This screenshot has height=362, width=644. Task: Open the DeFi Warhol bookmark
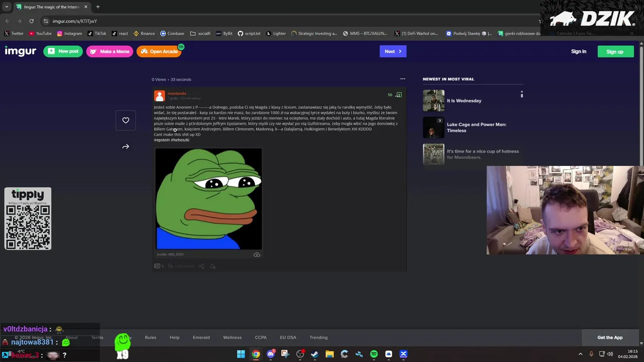416,34
